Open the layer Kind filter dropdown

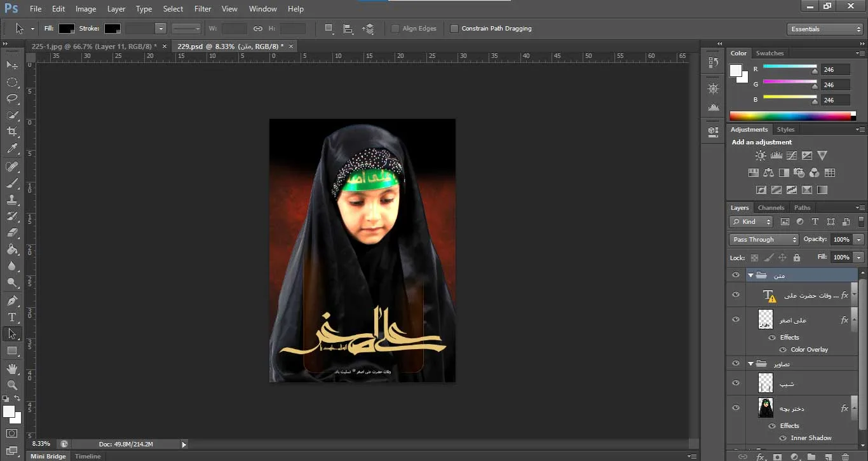tap(751, 222)
